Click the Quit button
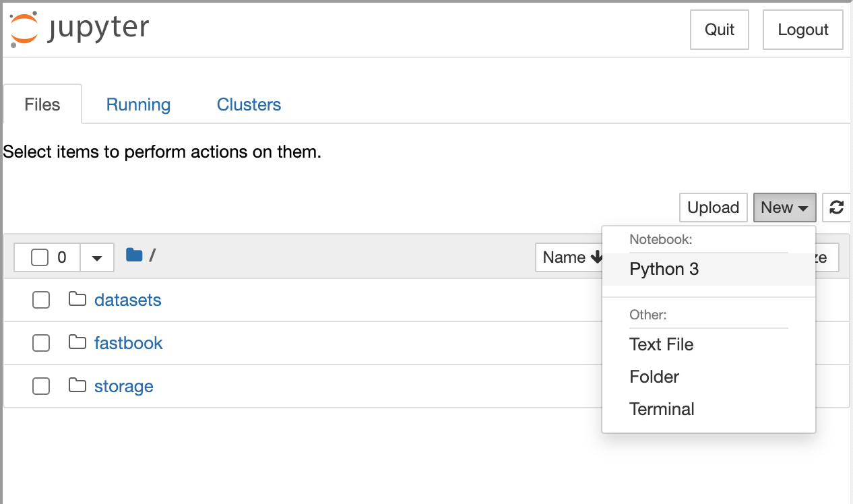This screenshot has height=504, width=853. [x=720, y=30]
